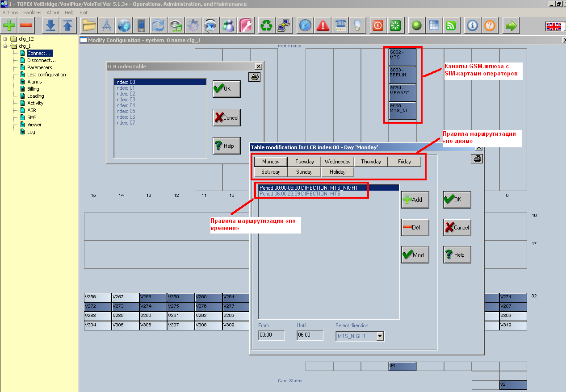
Task: Click the printer icon in table modification dialog
Action: coord(477,158)
